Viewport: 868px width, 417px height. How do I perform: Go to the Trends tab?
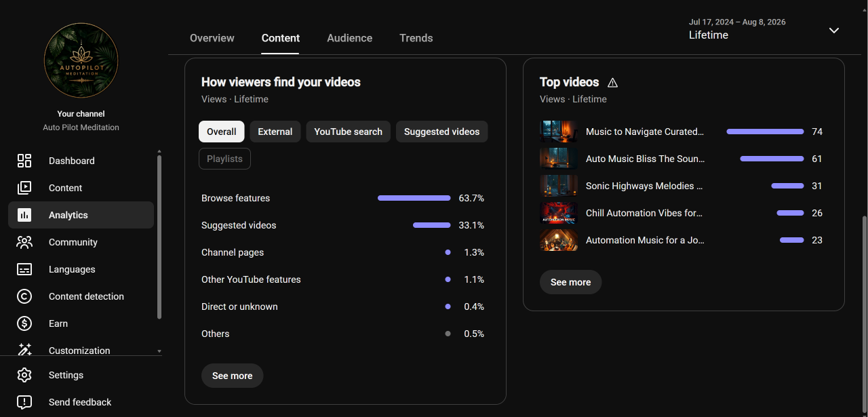[x=416, y=38]
